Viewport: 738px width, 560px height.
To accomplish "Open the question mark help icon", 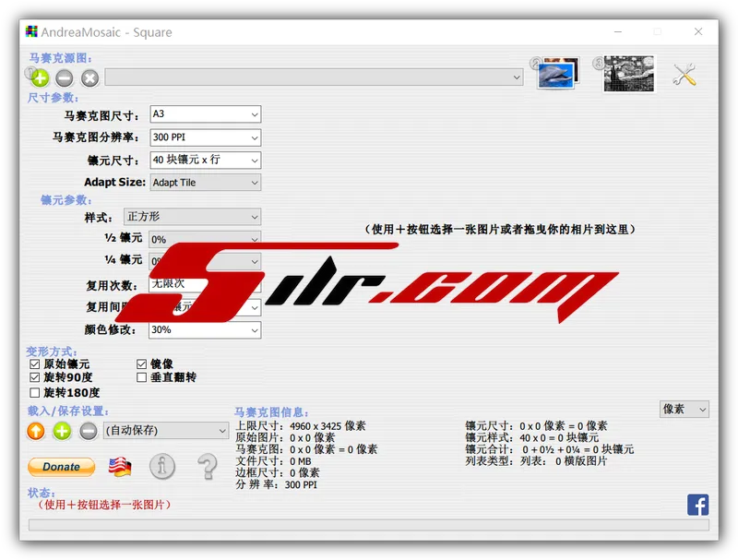I will [207, 466].
